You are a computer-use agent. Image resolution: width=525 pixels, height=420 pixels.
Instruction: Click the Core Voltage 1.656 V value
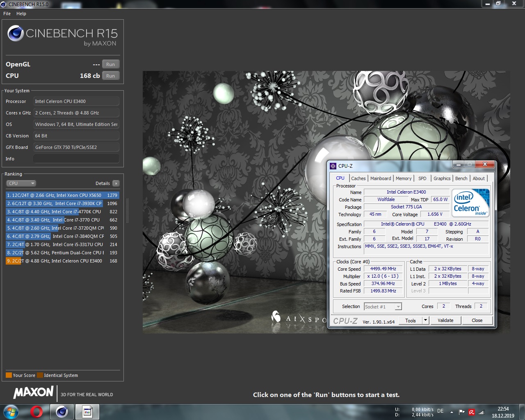[435, 214]
